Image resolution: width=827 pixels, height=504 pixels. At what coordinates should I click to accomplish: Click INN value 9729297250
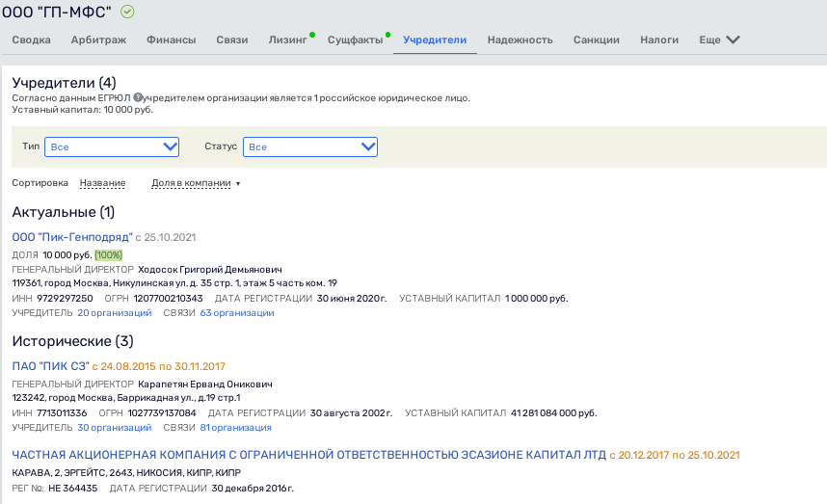(x=65, y=299)
